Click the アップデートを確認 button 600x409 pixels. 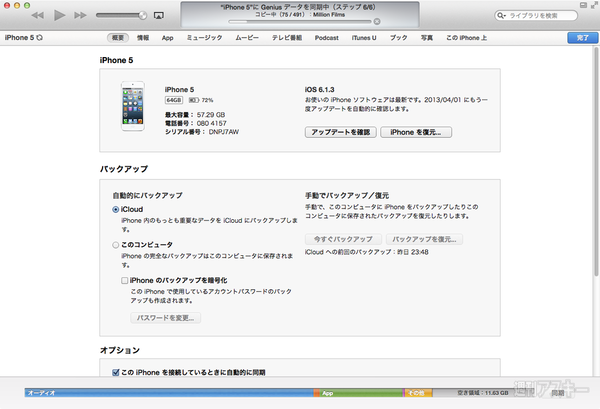point(341,132)
